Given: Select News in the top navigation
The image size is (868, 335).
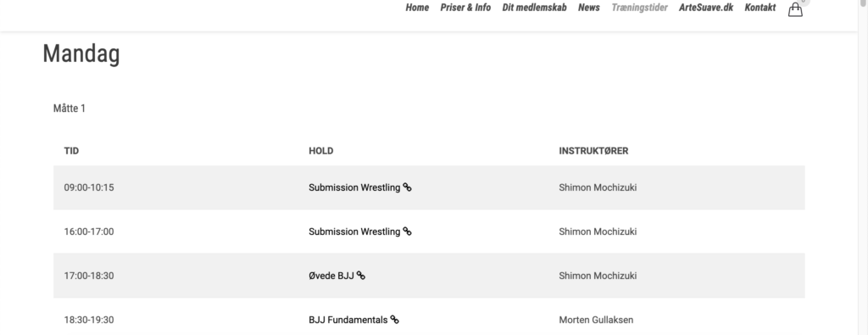Looking at the screenshot, I should point(589,8).
